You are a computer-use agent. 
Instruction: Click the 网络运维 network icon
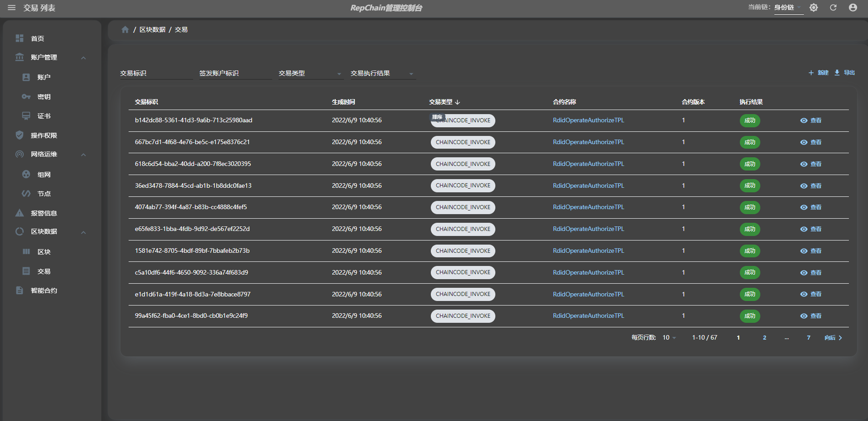pyautogui.click(x=20, y=154)
